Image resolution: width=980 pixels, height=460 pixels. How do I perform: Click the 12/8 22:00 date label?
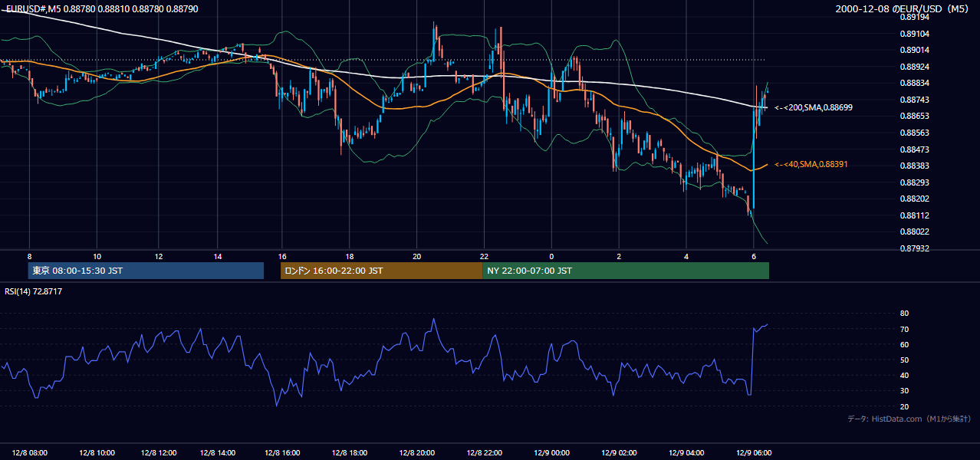(x=485, y=452)
